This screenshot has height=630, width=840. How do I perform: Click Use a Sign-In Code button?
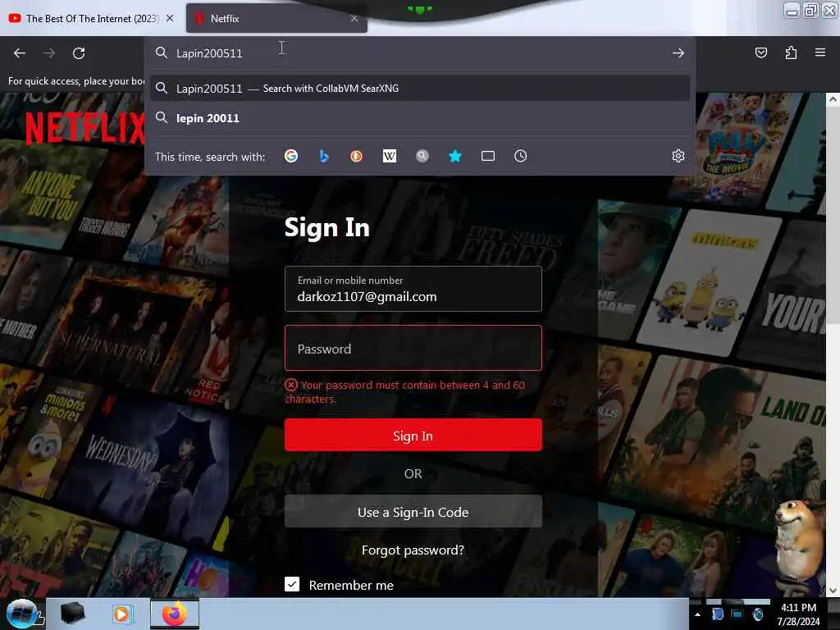413,512
